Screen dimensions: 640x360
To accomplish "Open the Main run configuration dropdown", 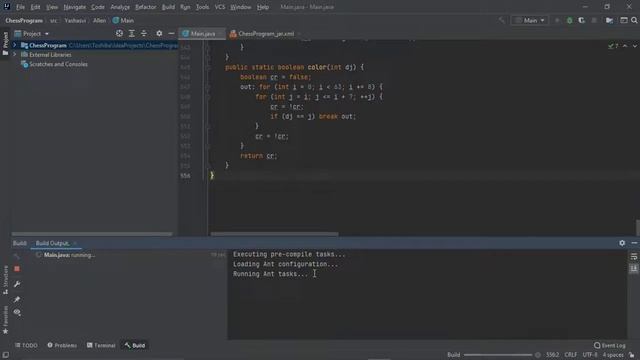I will 530,20.
